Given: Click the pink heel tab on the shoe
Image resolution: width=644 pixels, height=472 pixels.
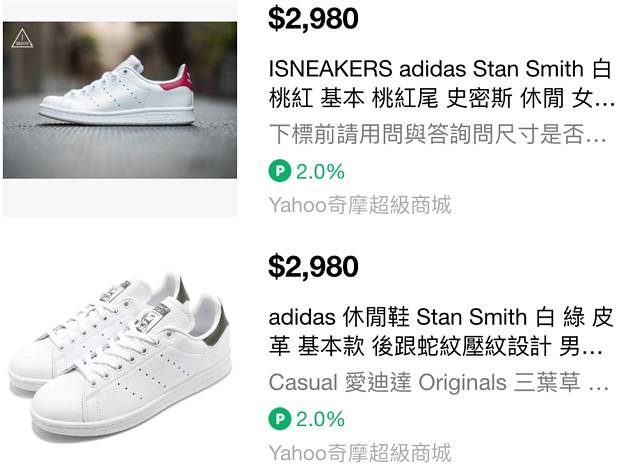Looking at the screenshot, I should (179, 80).
